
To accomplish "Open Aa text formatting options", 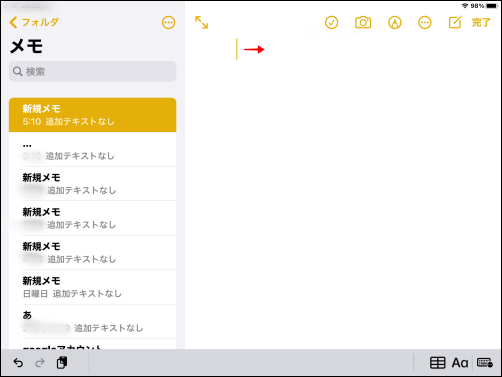I will point(460,362).
